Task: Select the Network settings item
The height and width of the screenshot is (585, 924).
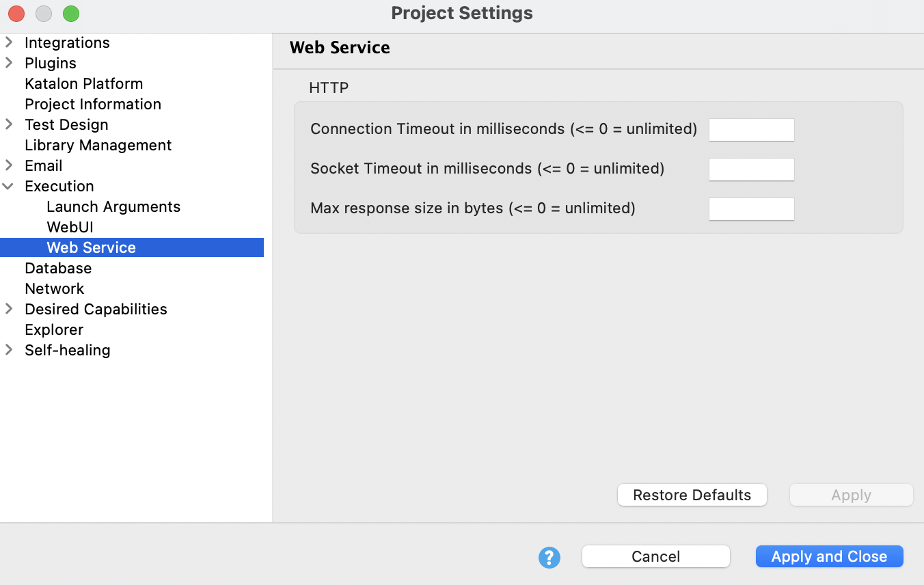Action: pyautogui.click(x=55, y=288)
